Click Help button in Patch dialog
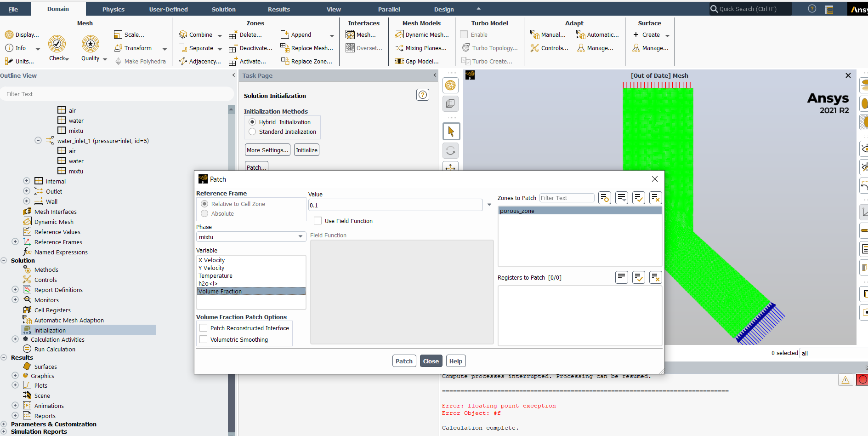Image resolution: width=868 pixels, height=436 pixels. (x=456, y=361)
